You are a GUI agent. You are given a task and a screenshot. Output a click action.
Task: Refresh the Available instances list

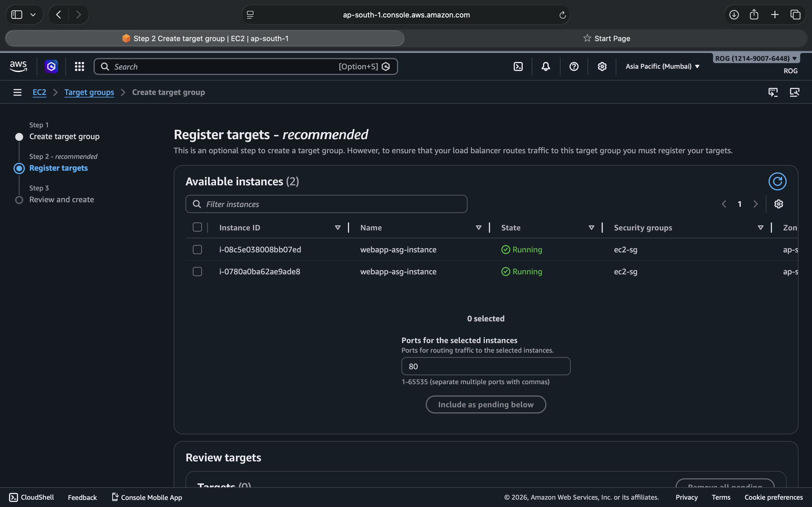(777, 181)
